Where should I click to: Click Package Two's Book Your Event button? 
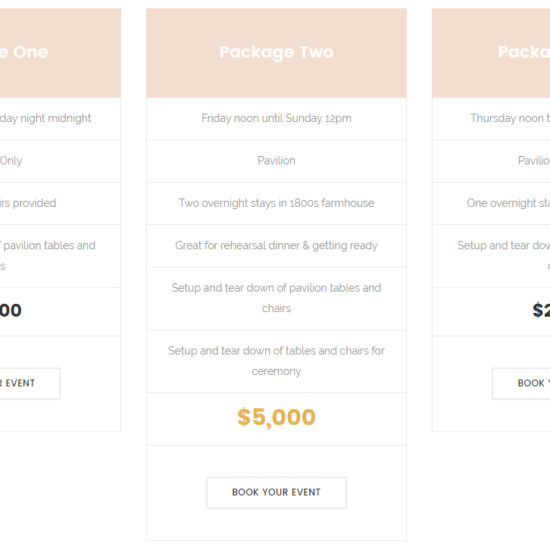coord(276,492)
